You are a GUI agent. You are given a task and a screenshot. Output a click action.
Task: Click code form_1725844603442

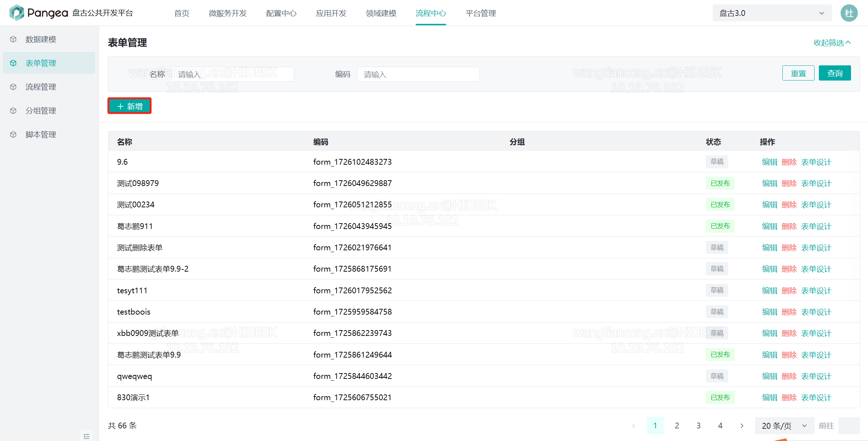[x=353, y=376]
